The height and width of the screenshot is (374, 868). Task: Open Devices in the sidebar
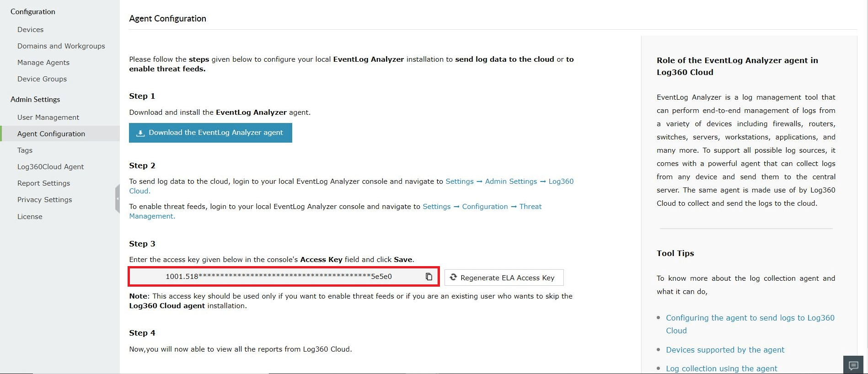(x=31, y=29)
